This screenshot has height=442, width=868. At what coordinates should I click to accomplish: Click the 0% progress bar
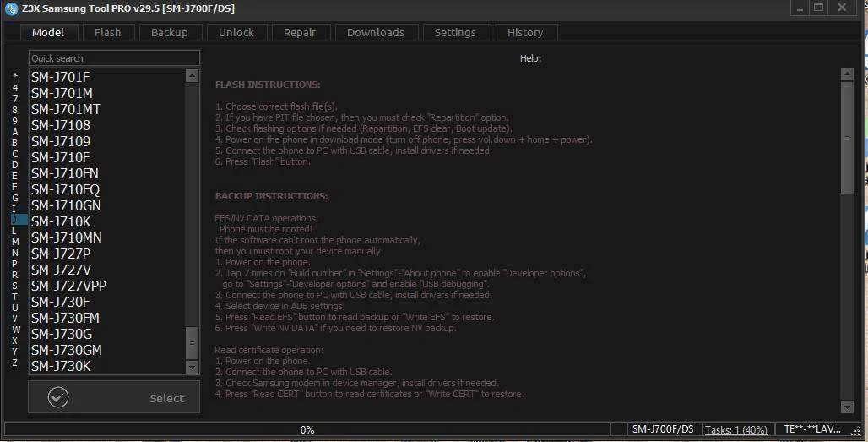click(x=307, y=430)
